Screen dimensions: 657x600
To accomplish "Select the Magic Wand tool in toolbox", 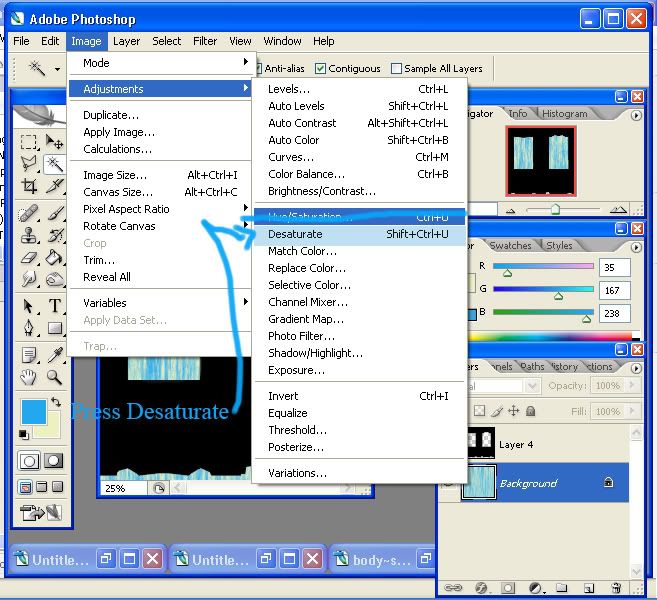I will tap(54, 164).
